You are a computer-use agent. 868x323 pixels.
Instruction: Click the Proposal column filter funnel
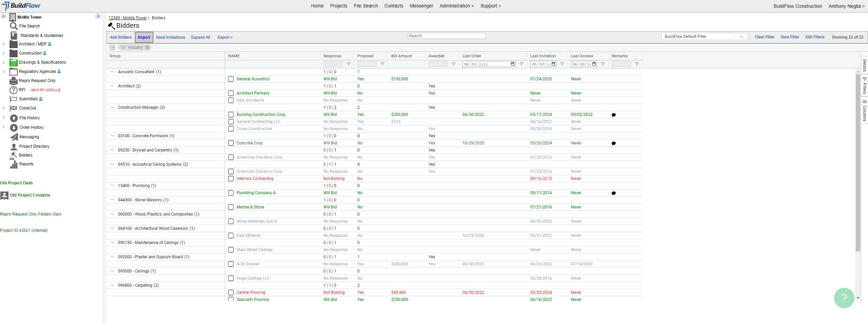(x=382, y=64)
